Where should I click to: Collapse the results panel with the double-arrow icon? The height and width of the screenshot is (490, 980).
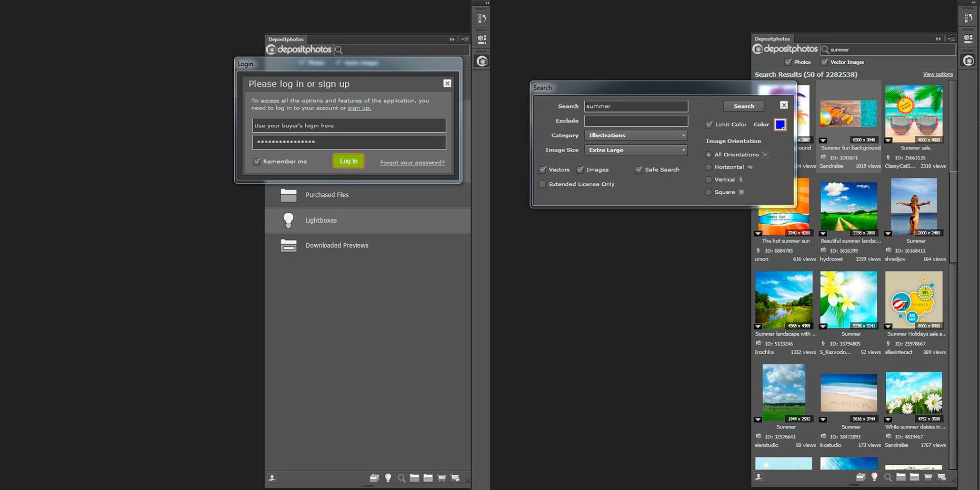(938, 38)
